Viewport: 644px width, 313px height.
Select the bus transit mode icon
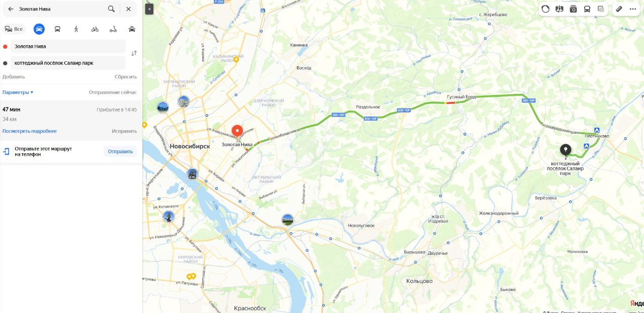[58, 29]
